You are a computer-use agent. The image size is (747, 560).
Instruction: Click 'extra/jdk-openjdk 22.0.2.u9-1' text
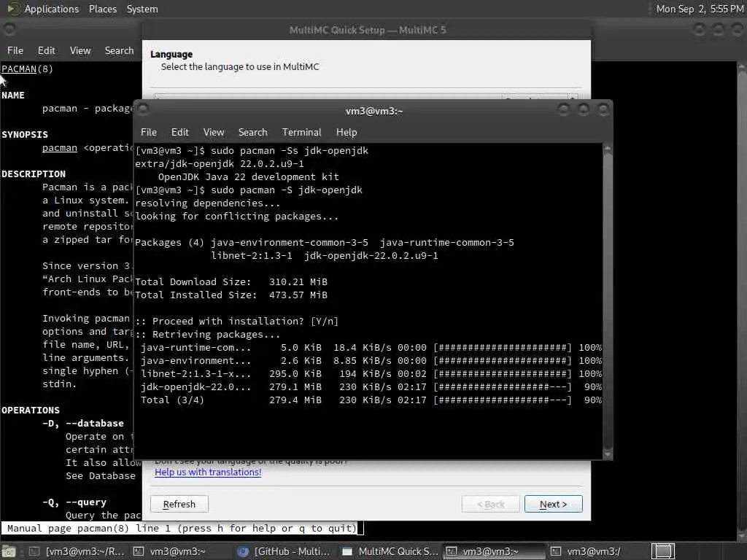point(219,164)
